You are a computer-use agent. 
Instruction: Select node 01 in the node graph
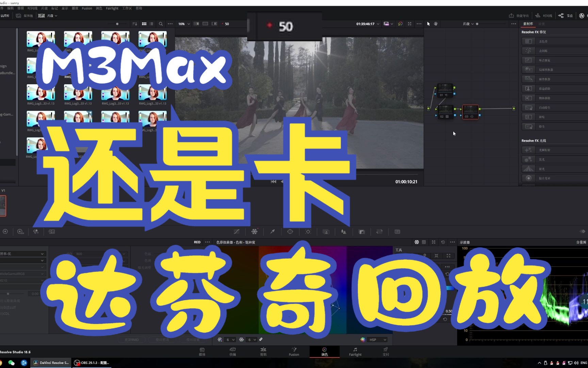(x=445, y=91)
